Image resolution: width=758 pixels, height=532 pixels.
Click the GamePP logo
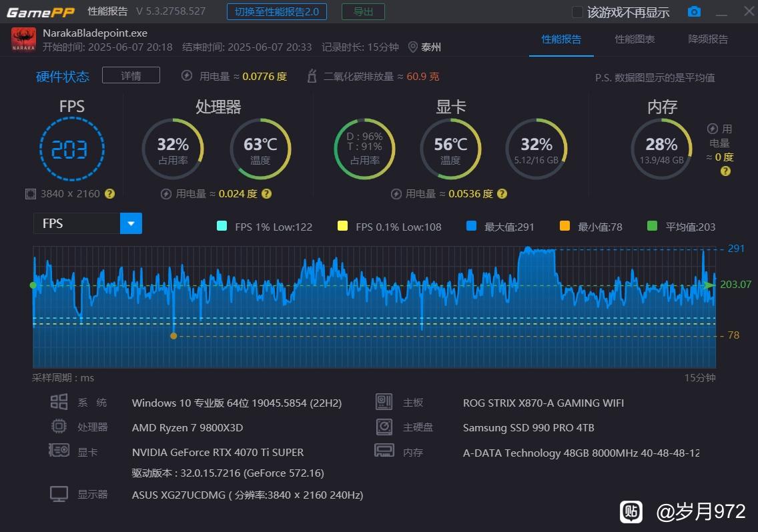pyautogui.click(x=41, y=12)
